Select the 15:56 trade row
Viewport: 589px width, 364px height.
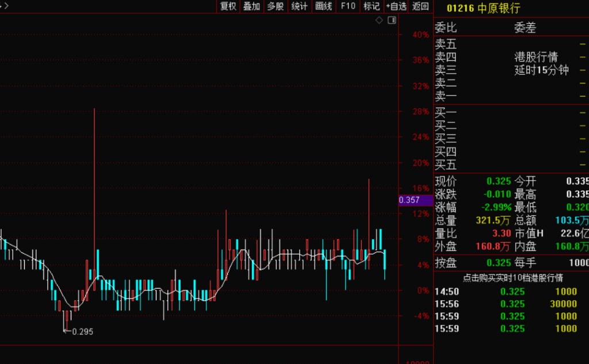pos(511,304)
